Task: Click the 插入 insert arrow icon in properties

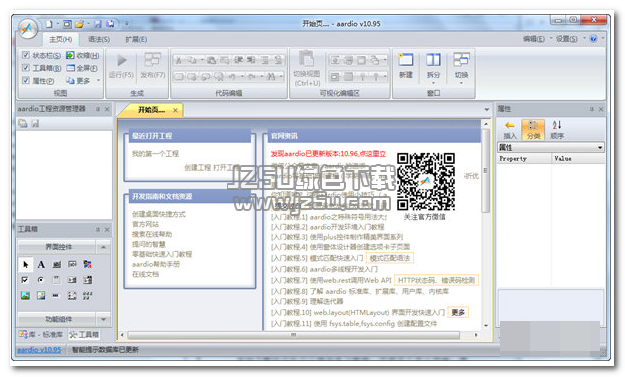Action: click(510, 125)
